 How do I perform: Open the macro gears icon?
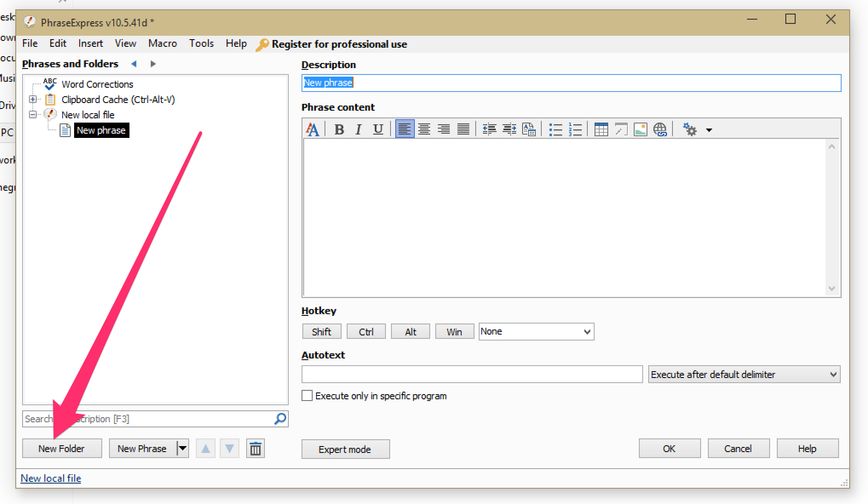tap(690, 129)
